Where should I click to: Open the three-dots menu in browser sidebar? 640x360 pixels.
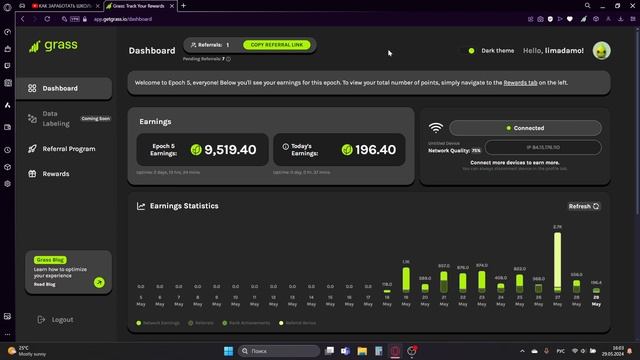(7, 334)
